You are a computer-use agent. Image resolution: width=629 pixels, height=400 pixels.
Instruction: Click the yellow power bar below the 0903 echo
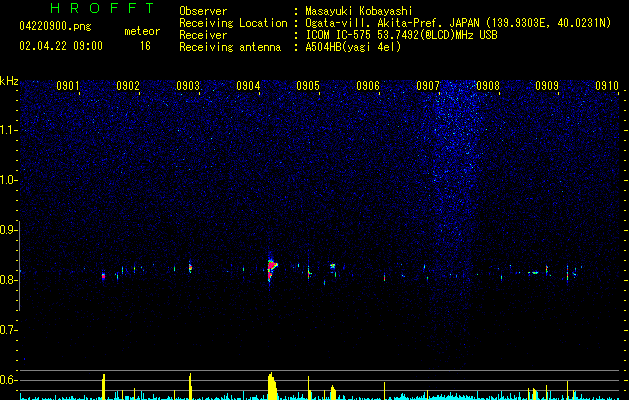point(191,386)
